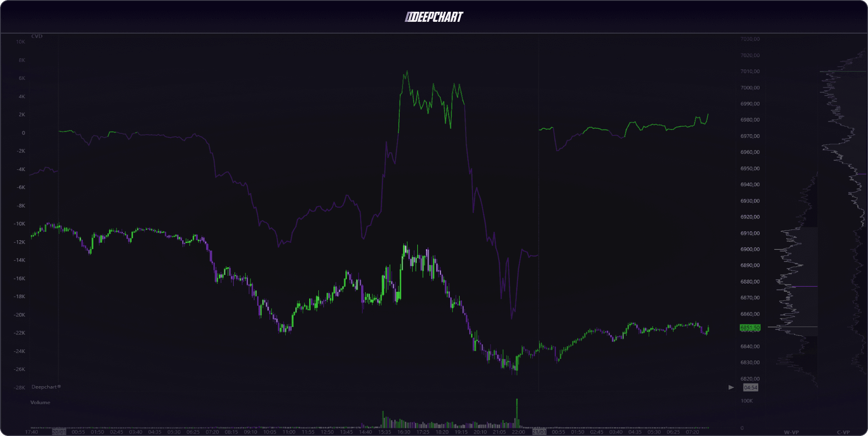Click the 11:00 time axis label
868x436 pixels.
[289, 432]
